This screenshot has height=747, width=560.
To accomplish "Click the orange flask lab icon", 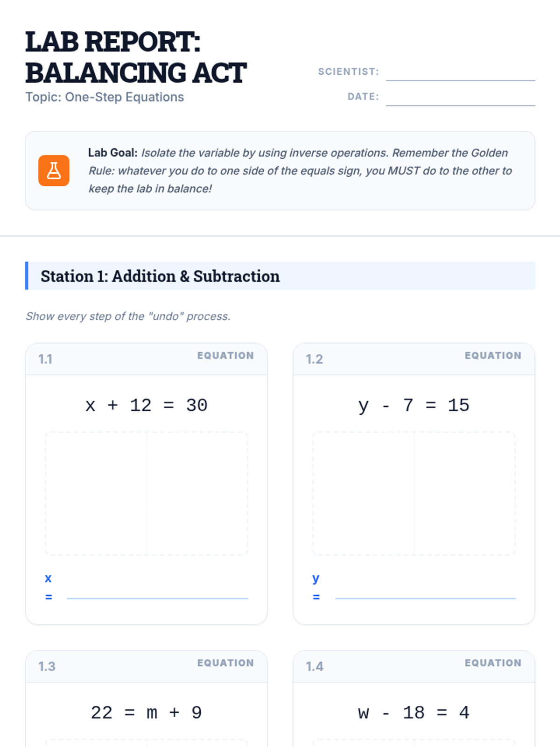I will point(54,171).
